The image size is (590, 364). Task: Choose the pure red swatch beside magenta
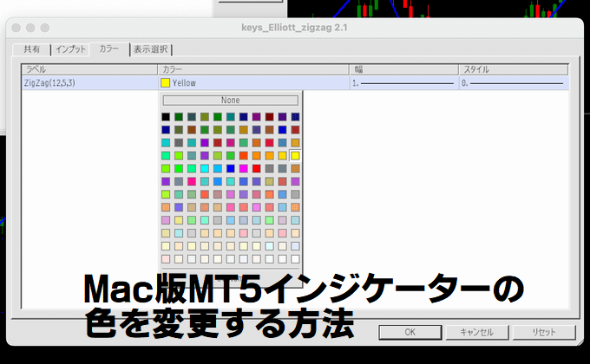[x=257, y=168]
